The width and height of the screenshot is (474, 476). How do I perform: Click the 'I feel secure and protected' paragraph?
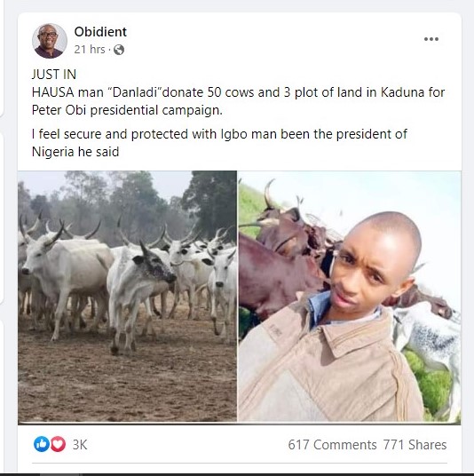219,134
